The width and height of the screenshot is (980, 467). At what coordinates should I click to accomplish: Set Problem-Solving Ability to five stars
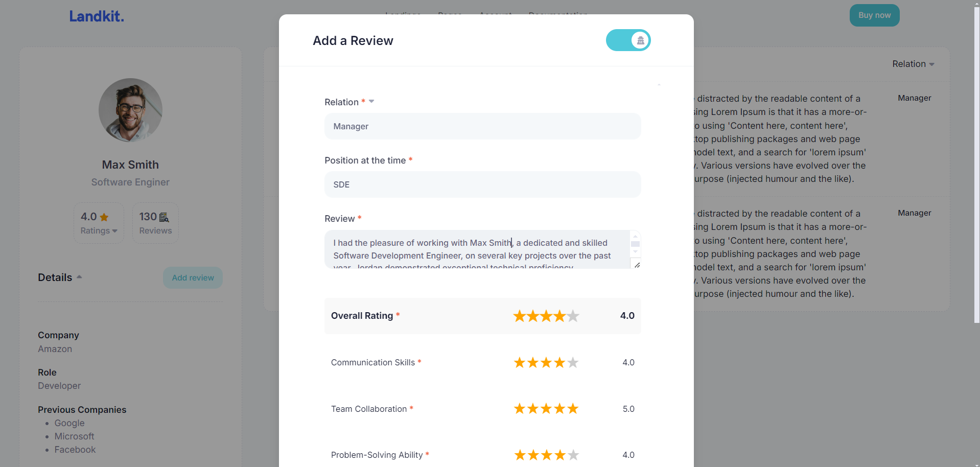pos(573,455)
